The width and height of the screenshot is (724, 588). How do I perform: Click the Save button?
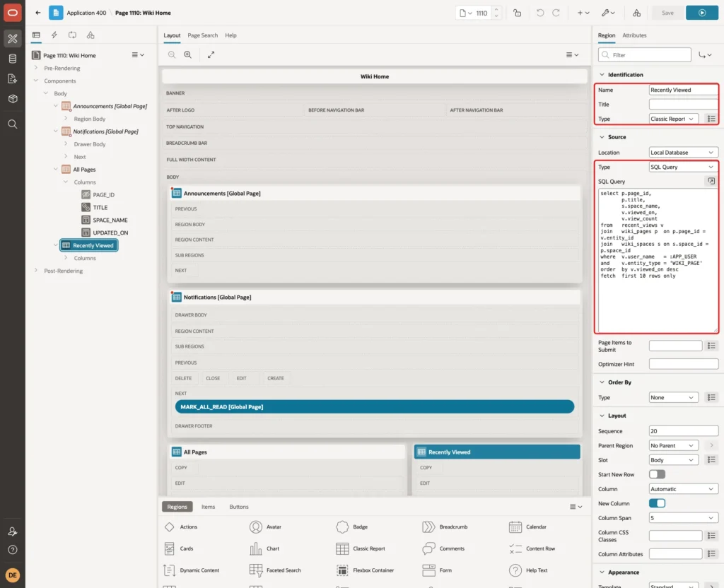click(x=667, y=13)
